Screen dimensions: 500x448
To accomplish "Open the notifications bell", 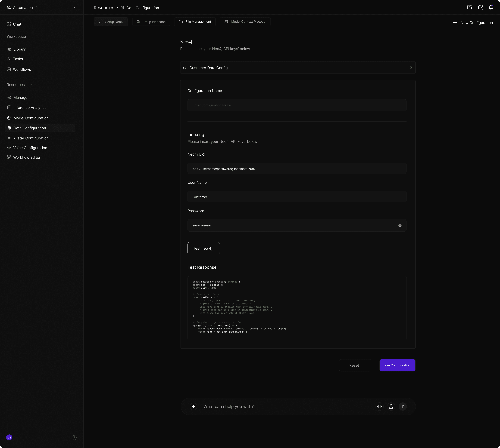I will tap(491, 7).
